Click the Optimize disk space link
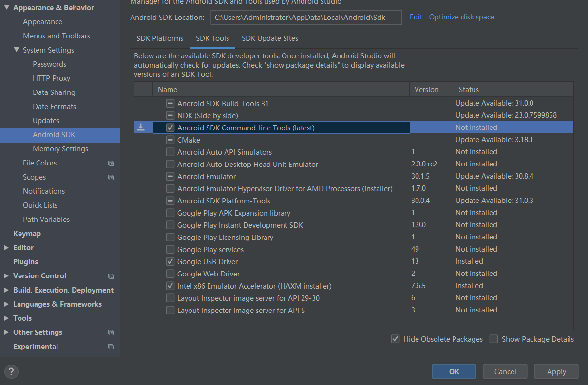Image resolution: width=588 pixels, height=385 pixels. (x=461, y=17)
